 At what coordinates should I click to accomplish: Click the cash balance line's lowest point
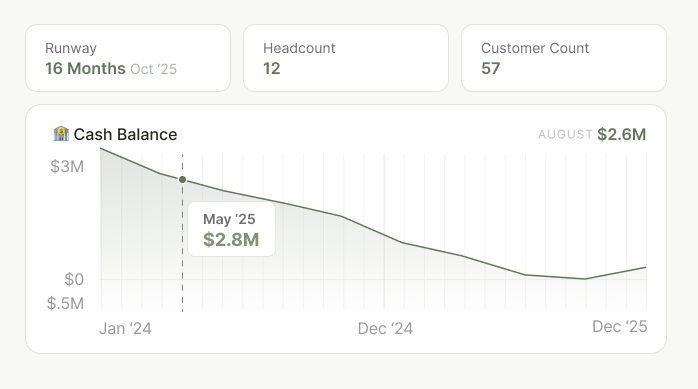coord(585,279)
